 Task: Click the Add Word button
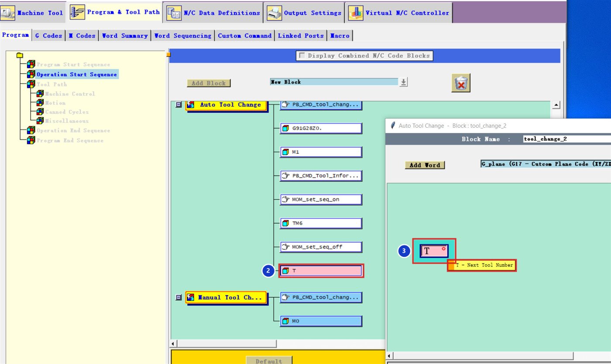(x=425, y=165)
